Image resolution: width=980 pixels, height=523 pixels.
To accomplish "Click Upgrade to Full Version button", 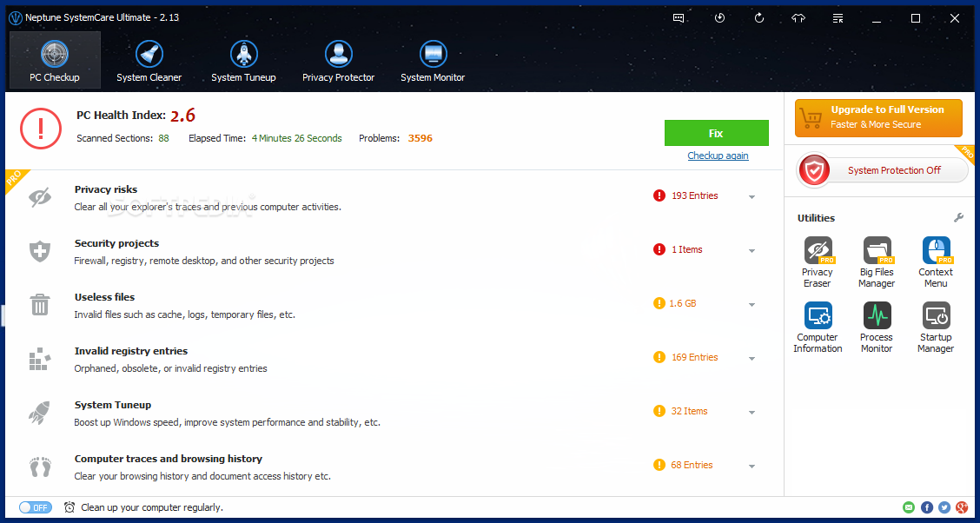I will tap(878, 117).
